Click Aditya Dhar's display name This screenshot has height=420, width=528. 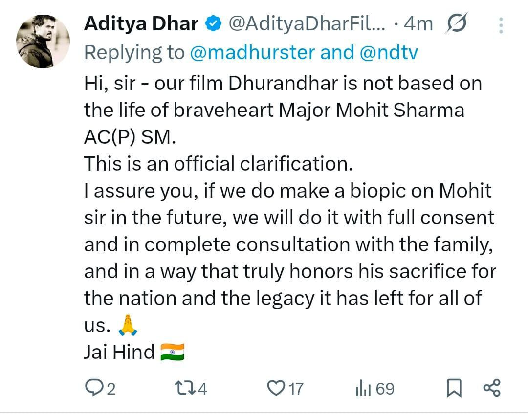[x=141, y=22]
